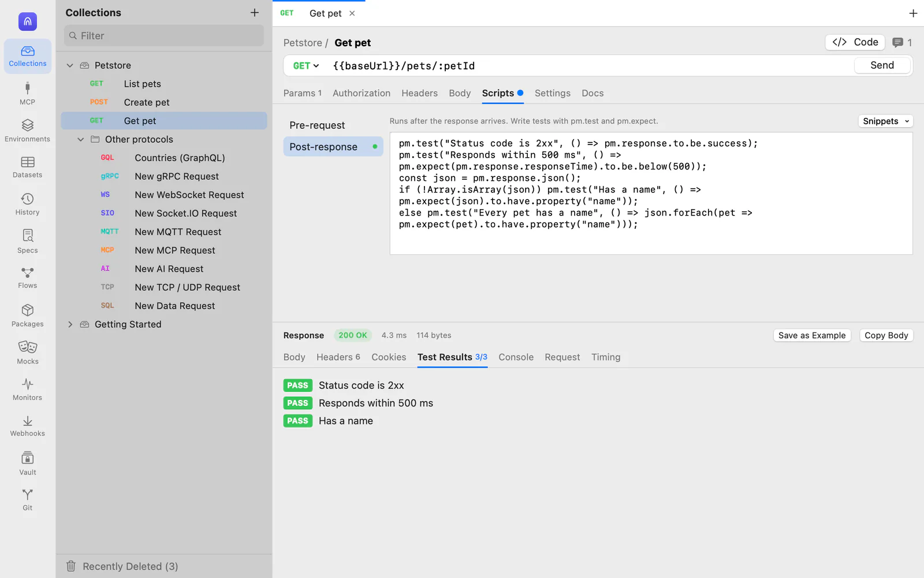Collapse the Other protocols folder
This screenshot has width=924, height=578.
coord(81,139)
